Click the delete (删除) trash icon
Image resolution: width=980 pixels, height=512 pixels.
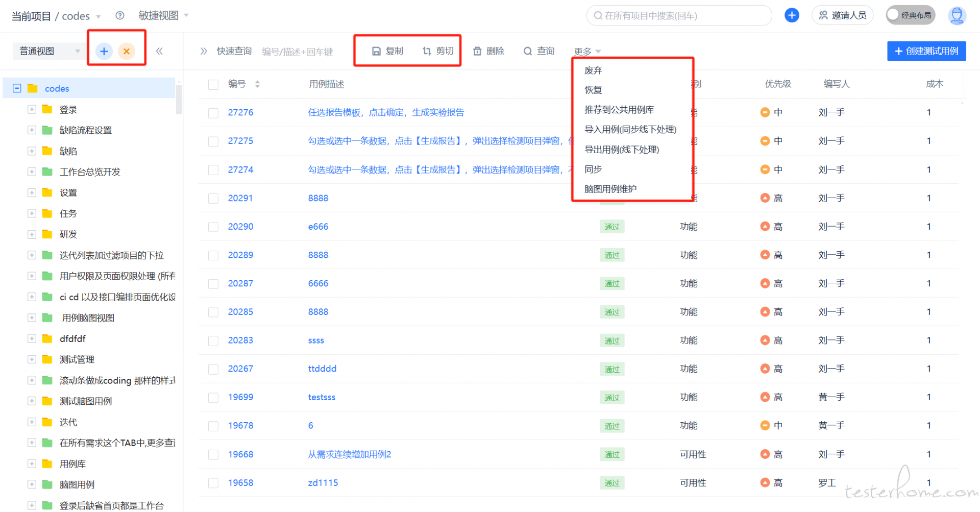(x=477, y=51)
